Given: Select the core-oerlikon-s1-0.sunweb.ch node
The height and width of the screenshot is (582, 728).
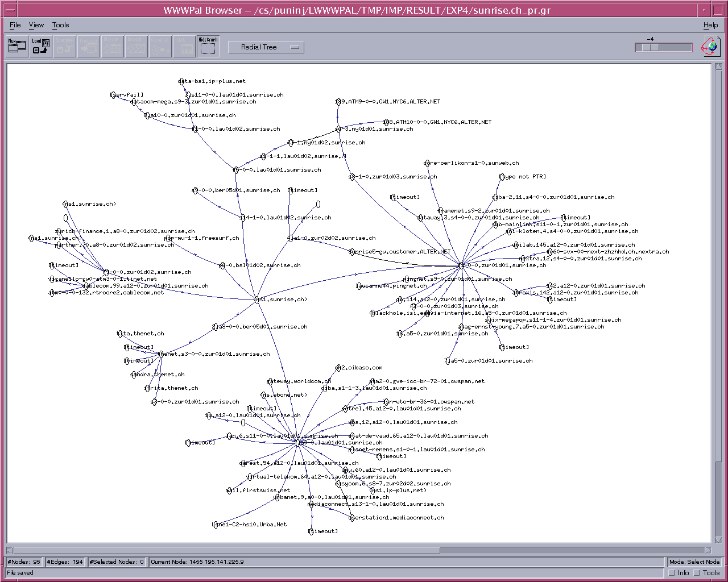Looking at the screenshot, I should click(428, 163).
